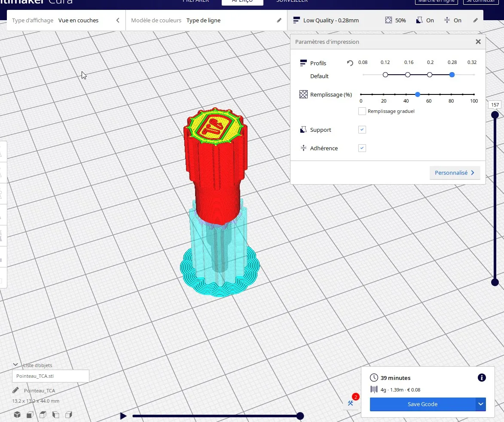Open the Surveiller tab
504x422 pixels.
coord(291,1)
